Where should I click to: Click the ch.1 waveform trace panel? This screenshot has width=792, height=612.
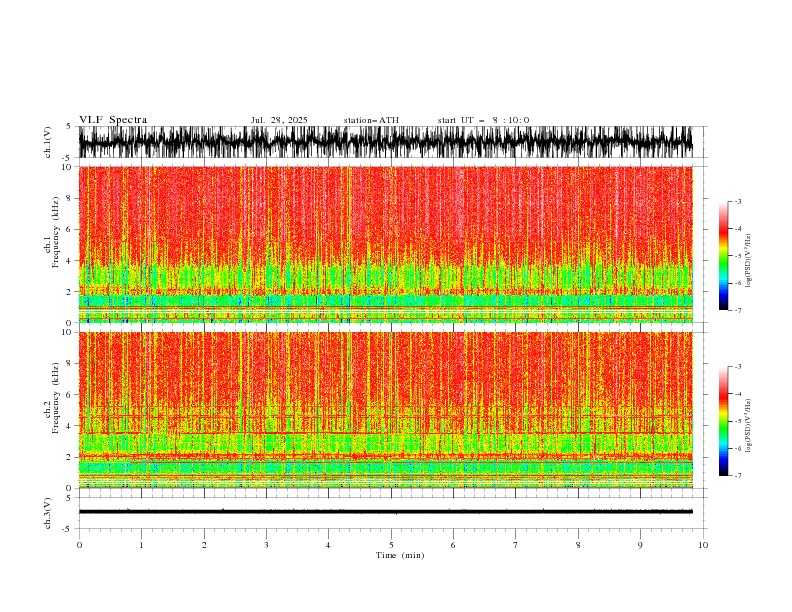point(385,142)
